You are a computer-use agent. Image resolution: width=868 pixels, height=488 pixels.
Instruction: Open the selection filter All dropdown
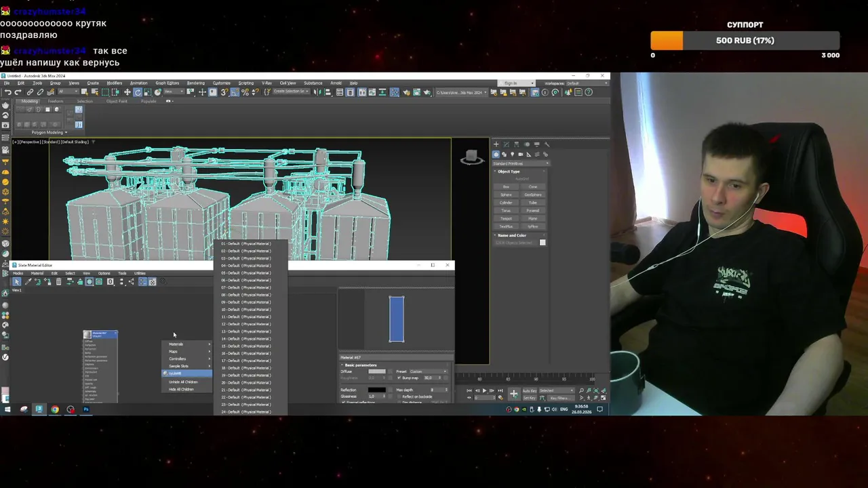click(69, 92)
